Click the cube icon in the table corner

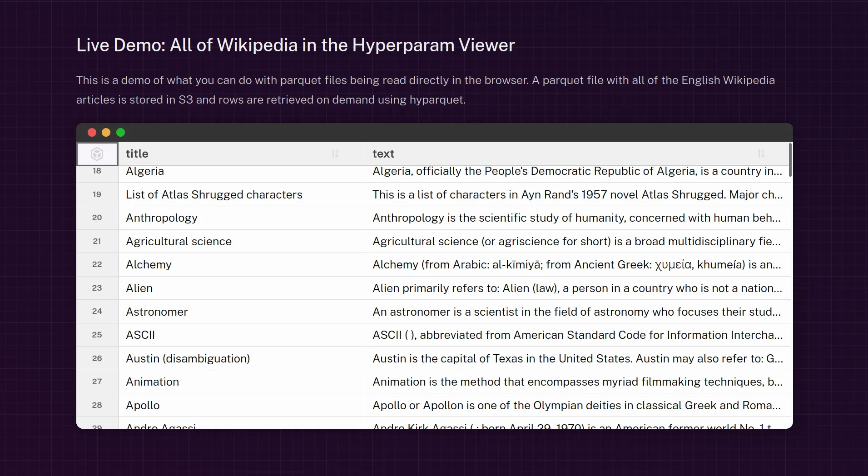coord(97,154)
